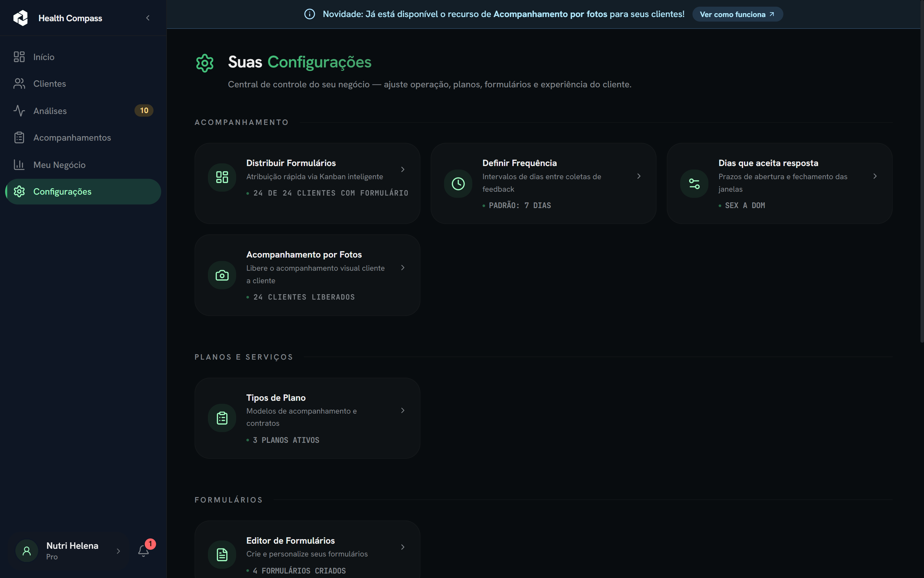924x578 pixels.
Task: Click the chevron on Definir Frequência card
Action: pos(639,176)
